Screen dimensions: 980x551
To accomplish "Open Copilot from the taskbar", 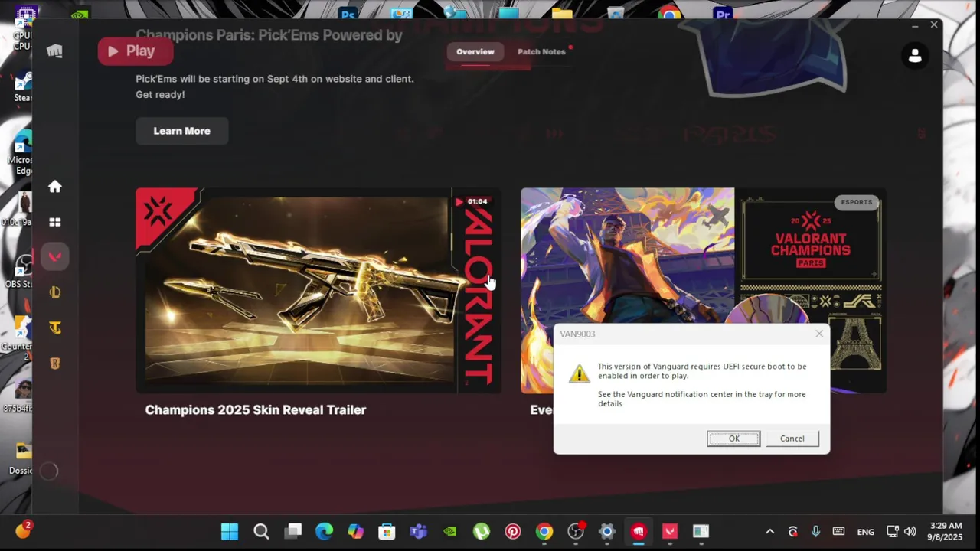I will click(x=356, y=531).
